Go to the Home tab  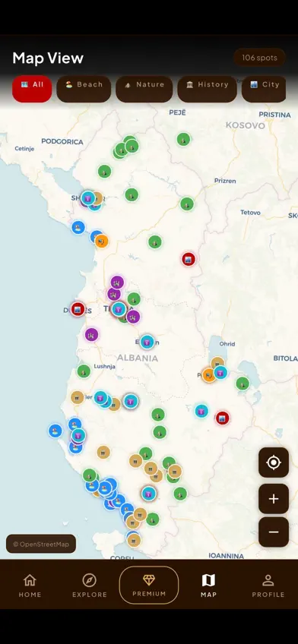tap(30, 586)
